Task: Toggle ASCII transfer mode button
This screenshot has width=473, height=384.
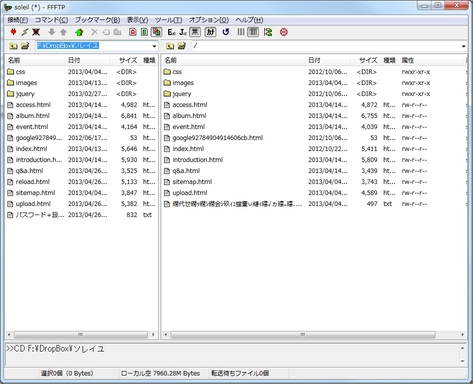Action: (133, 32)
